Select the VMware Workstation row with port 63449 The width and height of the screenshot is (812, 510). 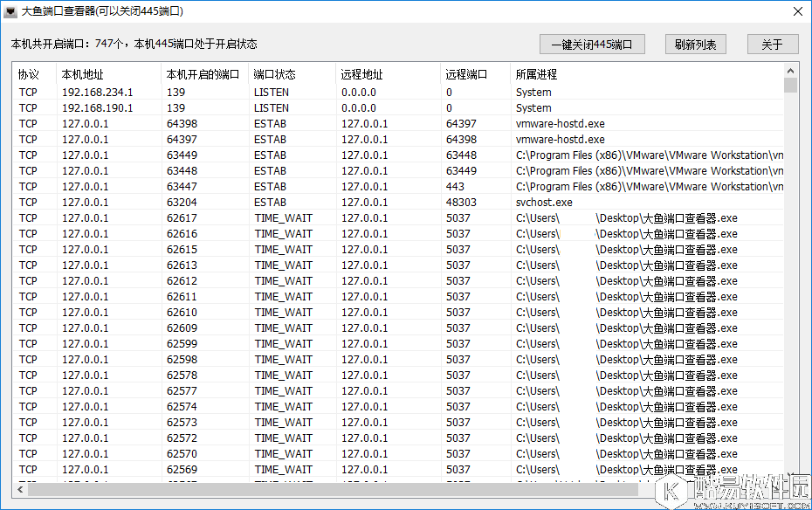(262, 155)
